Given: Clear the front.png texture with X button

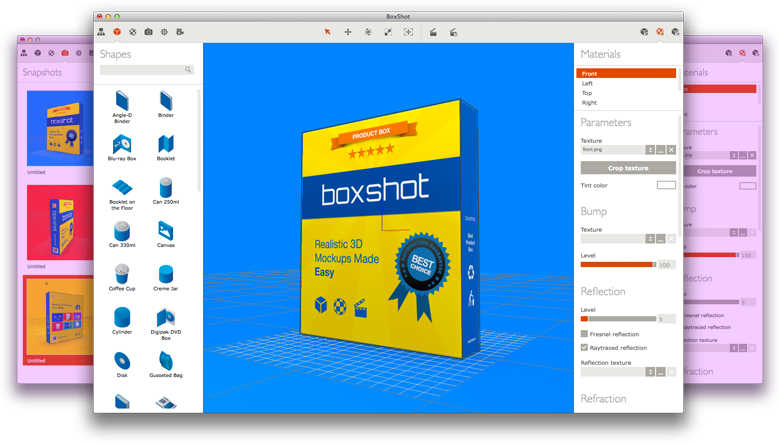Looking at the screenshot, I should [671, 150].
